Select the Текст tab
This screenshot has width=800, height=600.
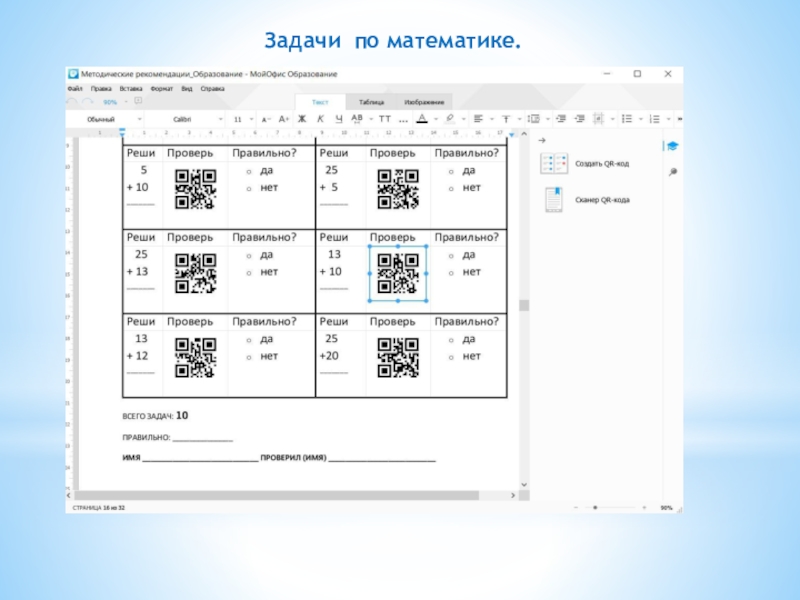pyautogui.click(x=320, y=102)
